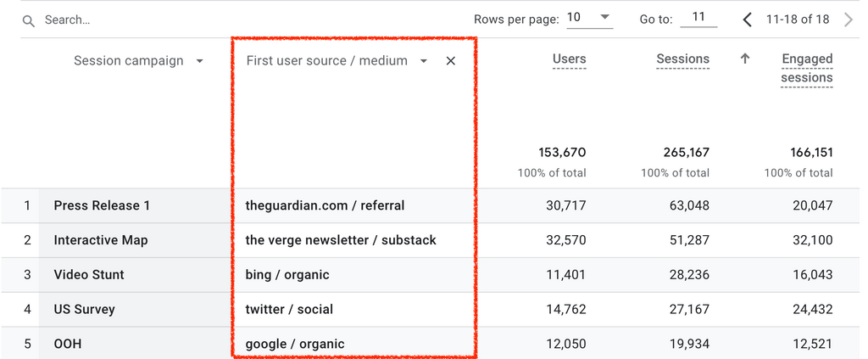Open the Rows per page dropdown
This screenshot has height=359, width=868.
click(x=590, y=18)
